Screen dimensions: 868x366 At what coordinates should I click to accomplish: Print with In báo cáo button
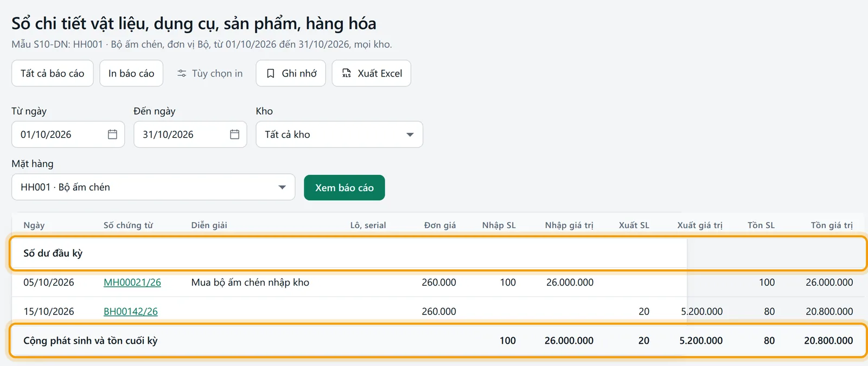coord(131,73)
